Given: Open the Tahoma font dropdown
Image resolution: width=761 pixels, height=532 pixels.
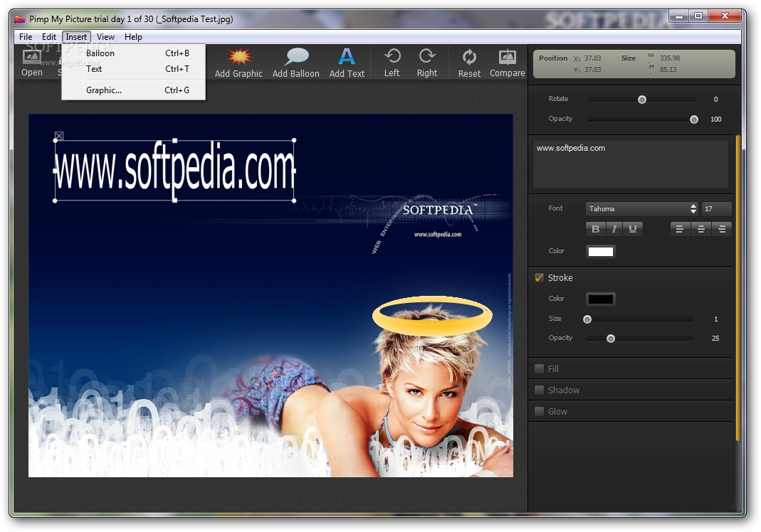Looking at the screenshot, I should pyautogui.click(x=641, y=208).
